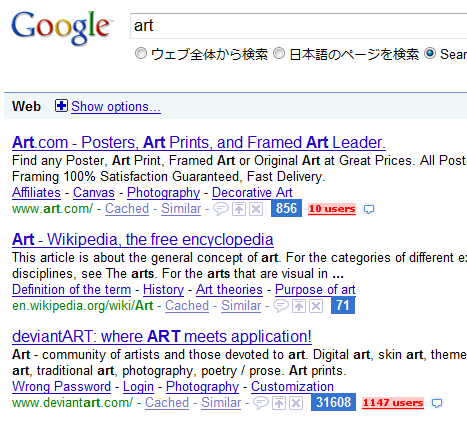The height and width of the screenshot is (423, 467).
Task: Select the Sear... radio button option
Action: [x=430, y=53]
